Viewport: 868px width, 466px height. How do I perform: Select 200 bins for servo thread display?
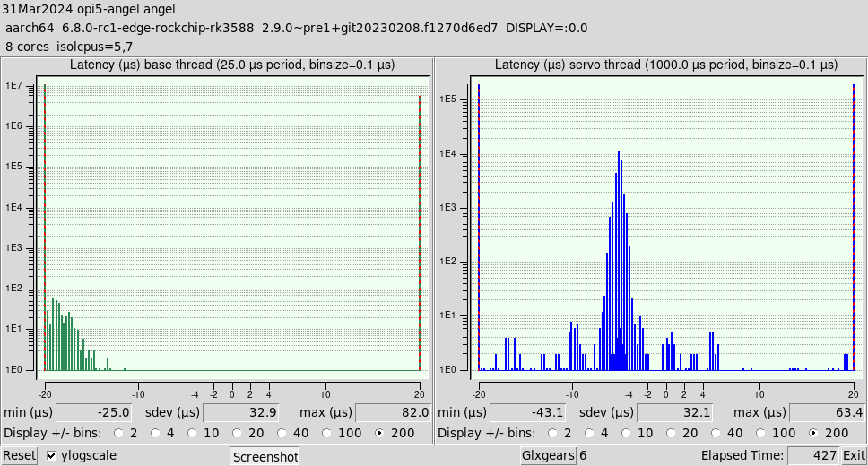[x=812, y=433]
